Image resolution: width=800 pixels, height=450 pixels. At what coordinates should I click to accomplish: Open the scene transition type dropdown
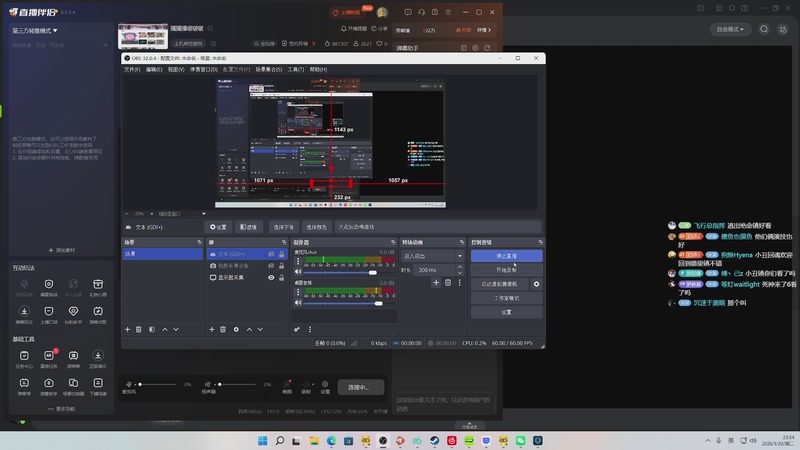tap(433, 256)
